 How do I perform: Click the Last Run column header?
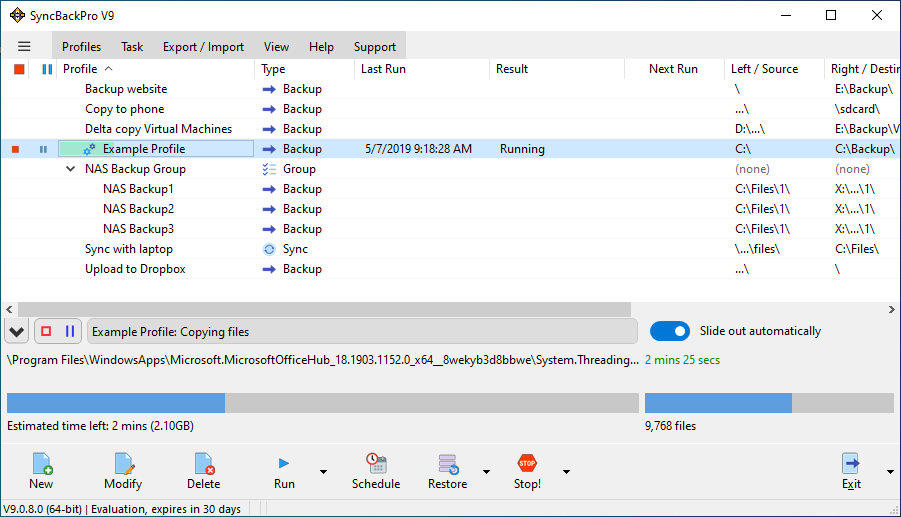pos(422,69)
